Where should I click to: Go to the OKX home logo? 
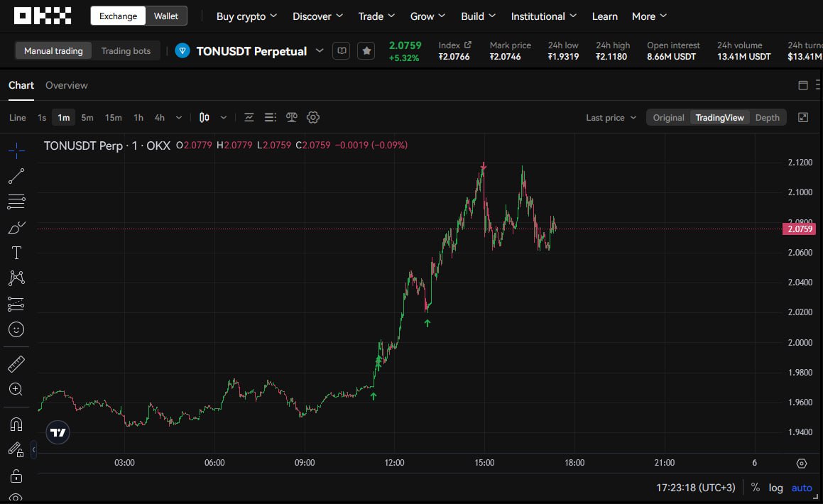[x=43, y=16]
